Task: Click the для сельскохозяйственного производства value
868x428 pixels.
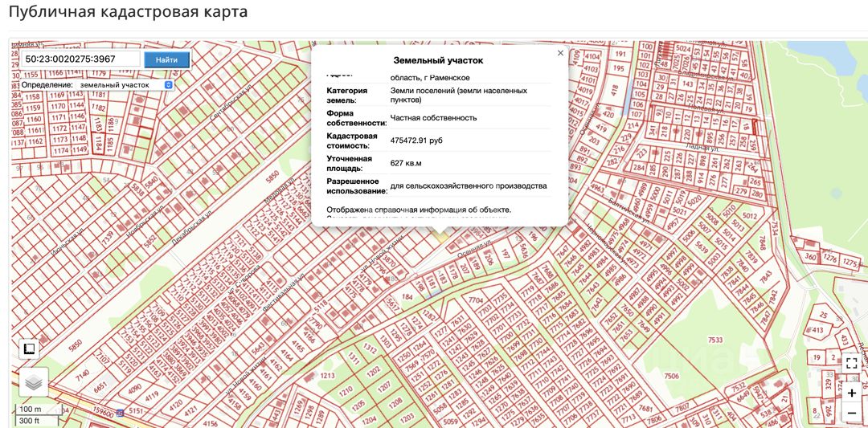Action: point(469,185)
